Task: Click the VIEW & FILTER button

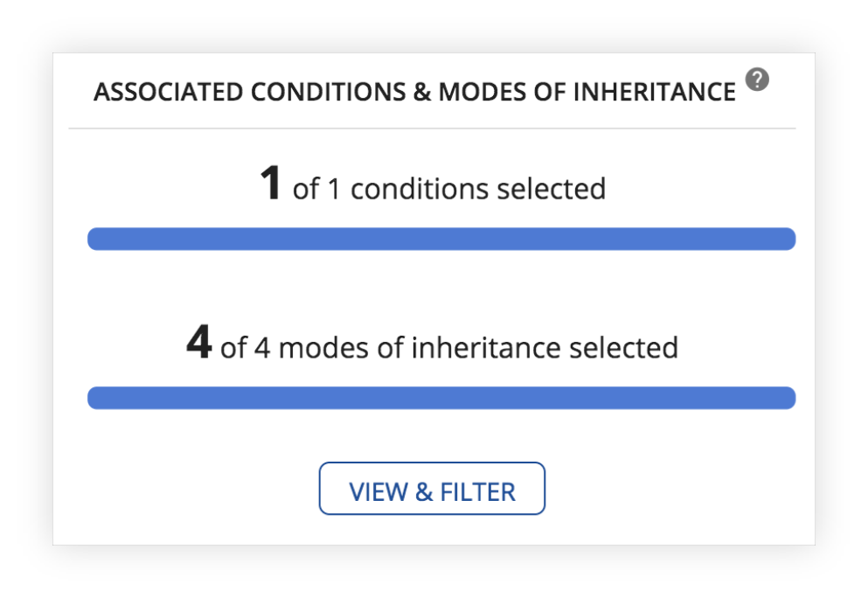Action: 432,489
